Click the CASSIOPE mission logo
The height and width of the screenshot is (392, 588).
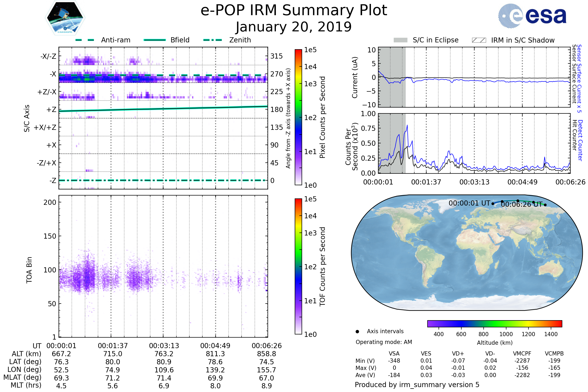tap(65, 18)
